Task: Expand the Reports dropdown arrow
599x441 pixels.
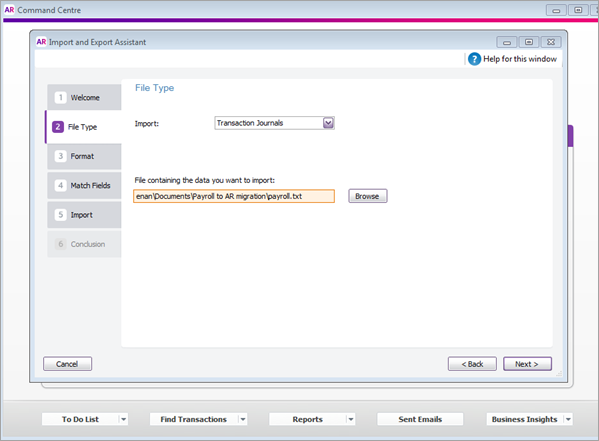Action: tap(351, 419)
